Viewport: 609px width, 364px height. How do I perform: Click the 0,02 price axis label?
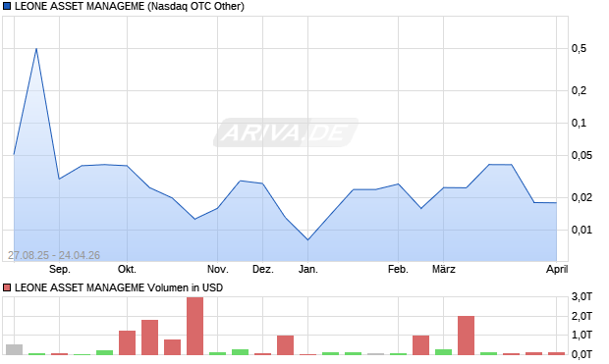click(581, 197)
